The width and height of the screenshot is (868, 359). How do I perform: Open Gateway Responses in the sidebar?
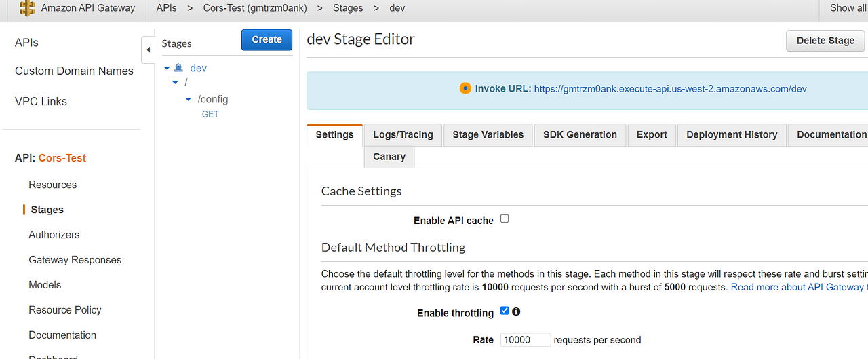pos(75,260)
